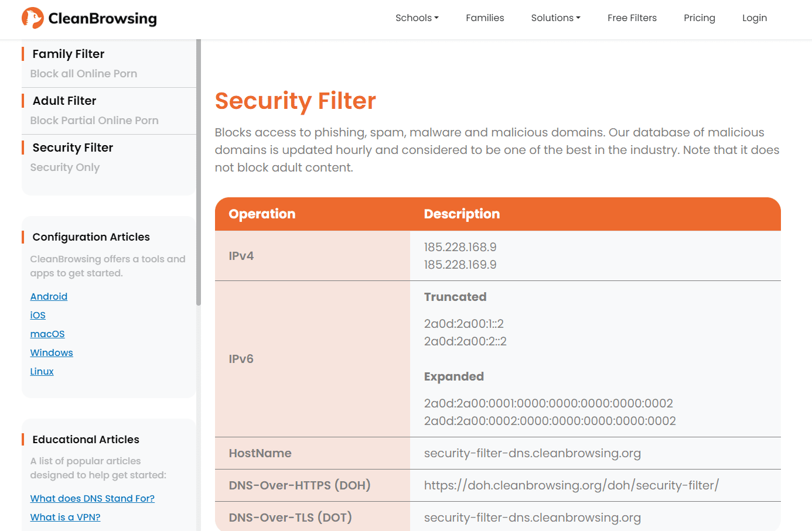Open the Android configuration article
Viewport: 812px width, 531px height.
click(49, 297)
